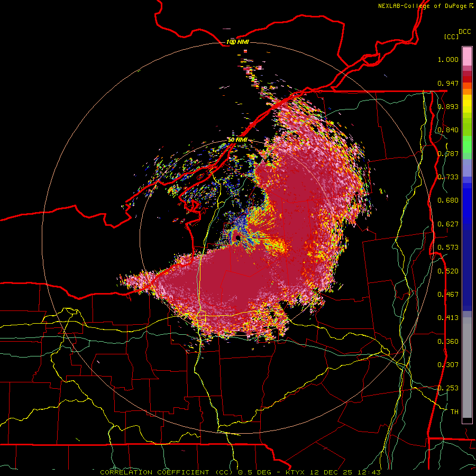Viewport: 476px width, 476px height.
Task: Click the 0.627 legend value
Action: pos(448,224)
